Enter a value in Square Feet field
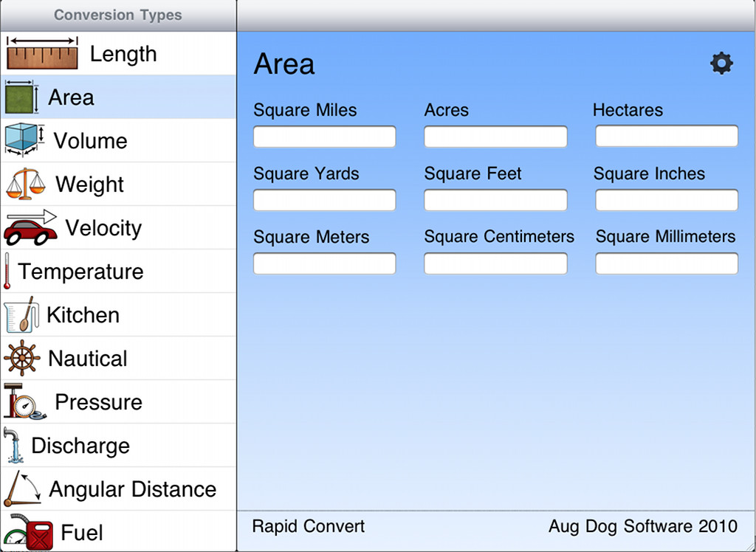 point(495,200)
